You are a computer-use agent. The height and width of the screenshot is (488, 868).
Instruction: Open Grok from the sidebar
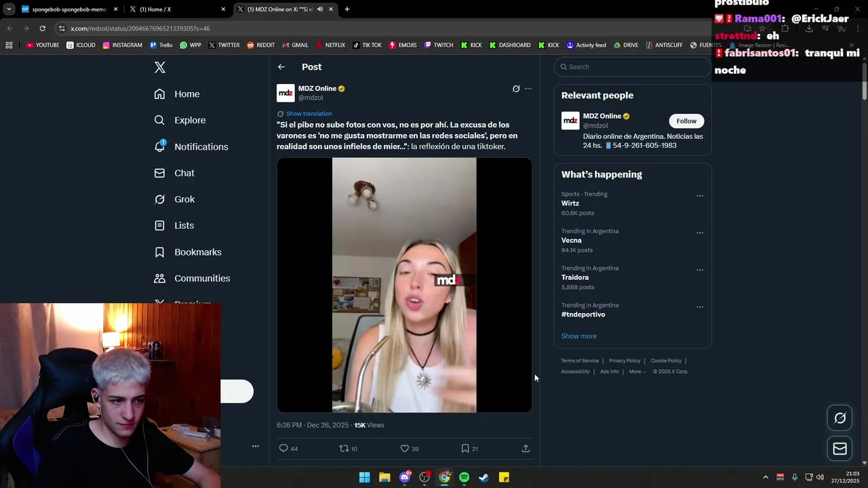pos(174,199)
